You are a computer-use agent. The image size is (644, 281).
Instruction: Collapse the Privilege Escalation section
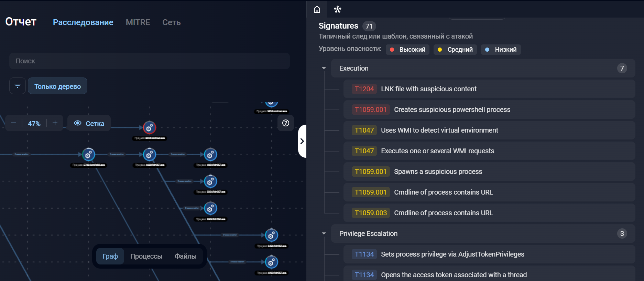(x=324, y=233)
